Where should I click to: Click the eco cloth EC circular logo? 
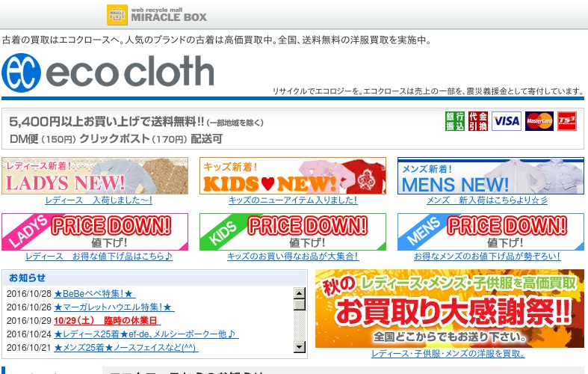coord(22,73)
